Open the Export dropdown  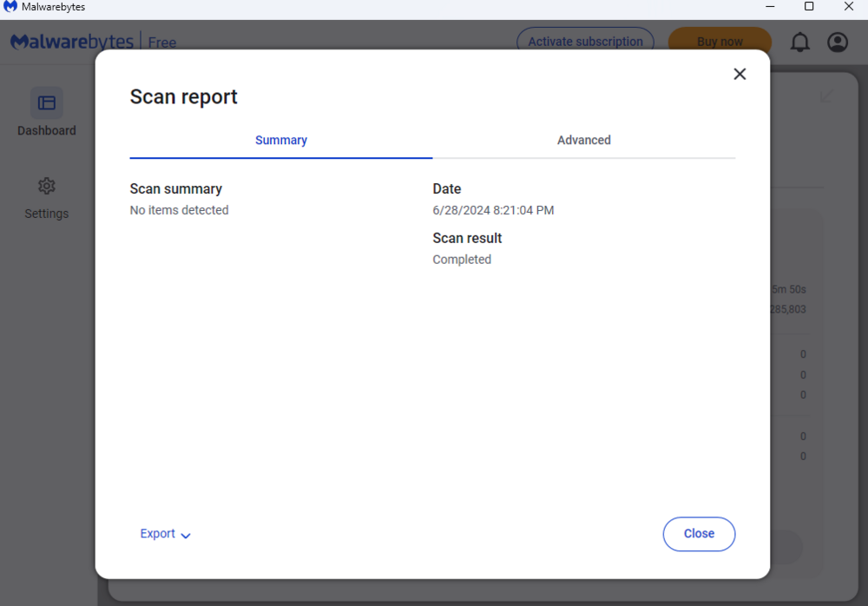click(165, 533)
